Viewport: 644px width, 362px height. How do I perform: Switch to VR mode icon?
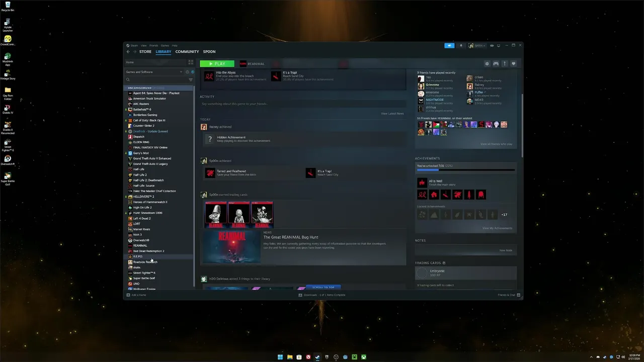click(492, 45)
